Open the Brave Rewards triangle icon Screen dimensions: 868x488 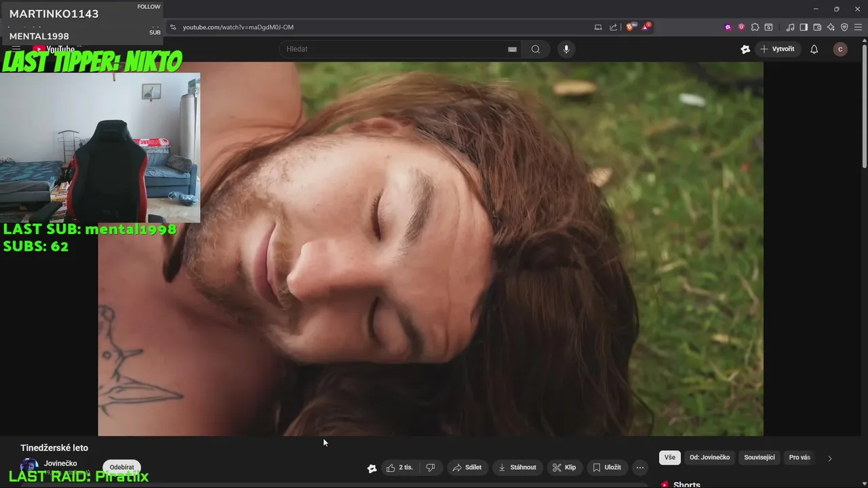coord(646,27)
